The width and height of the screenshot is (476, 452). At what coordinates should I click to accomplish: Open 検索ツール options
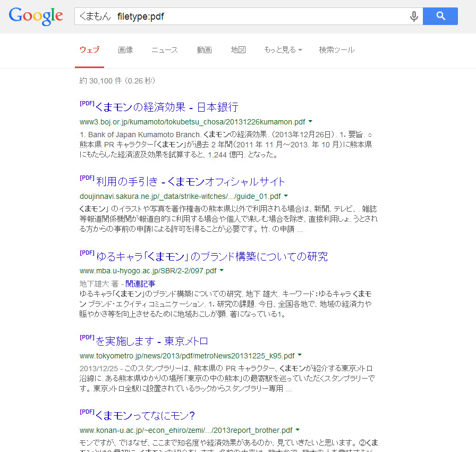(x=337, y=50)
